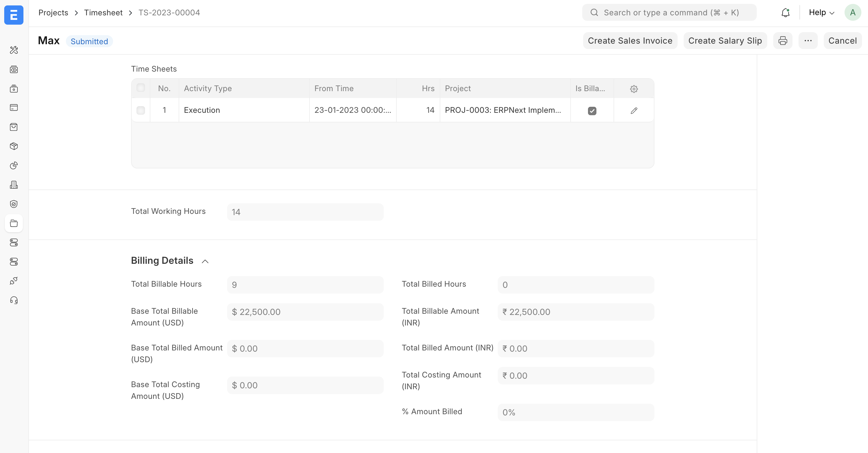Click the ERPNext home logo icon
This screenshot has height=453, width=868.
(14, 15)
